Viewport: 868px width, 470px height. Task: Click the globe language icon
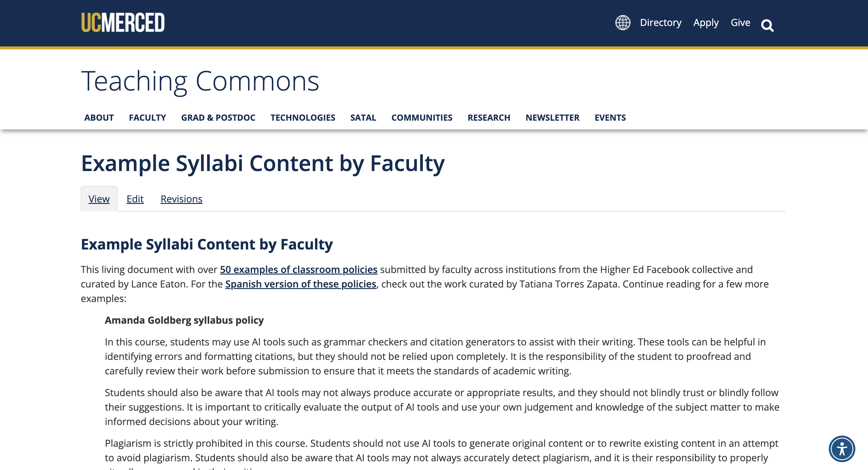tap(623, 23)
